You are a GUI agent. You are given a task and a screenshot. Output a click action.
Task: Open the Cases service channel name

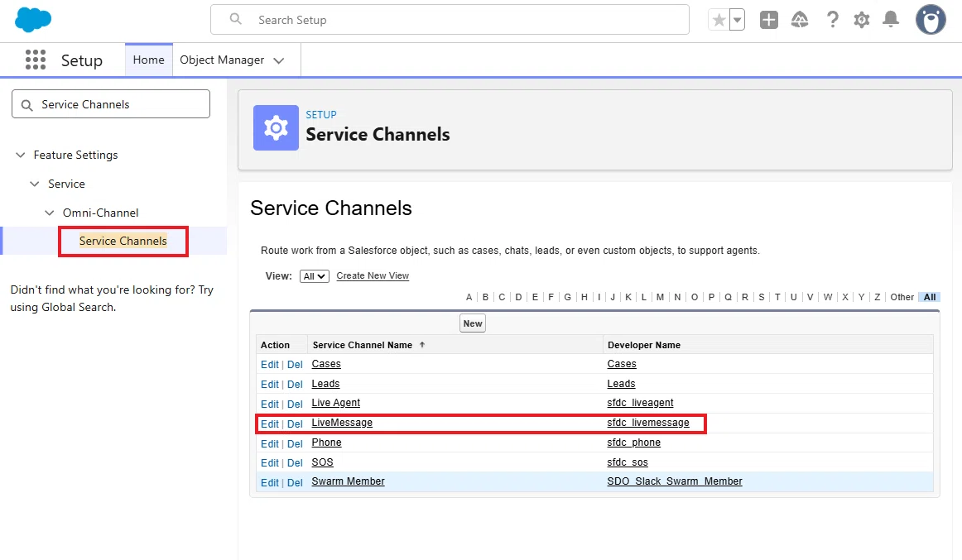pyautogui.click(x=326, y=364)
